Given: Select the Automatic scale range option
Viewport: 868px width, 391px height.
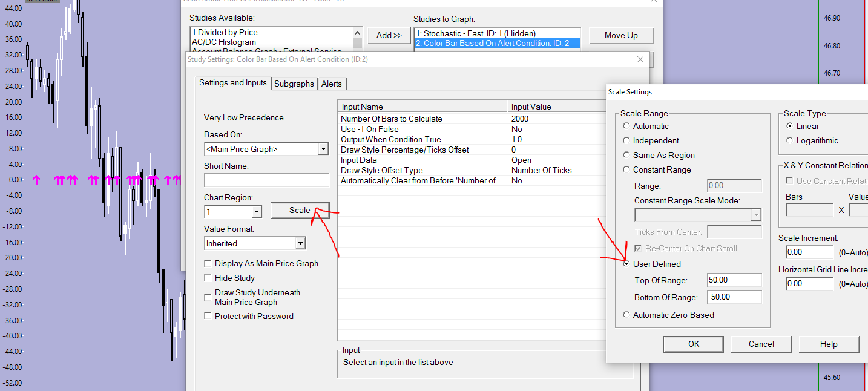Looking at the screenshot, I should pyautogui.click(x=626, y=126).
